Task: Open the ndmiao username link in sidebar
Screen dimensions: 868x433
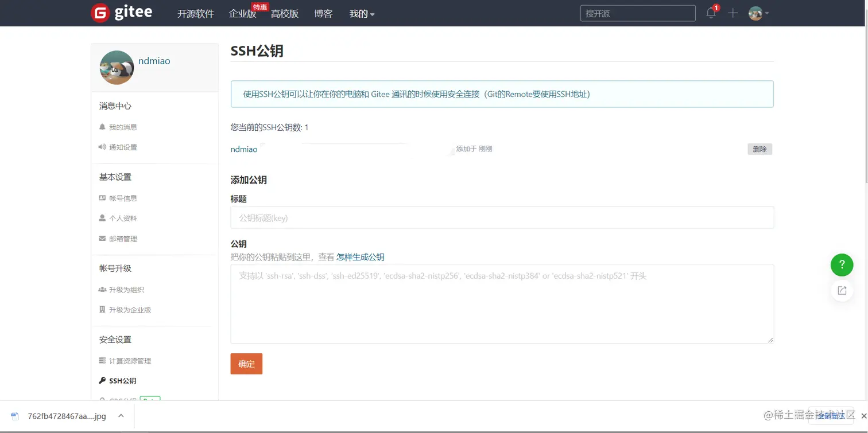Action: click(x=154, y=61)
